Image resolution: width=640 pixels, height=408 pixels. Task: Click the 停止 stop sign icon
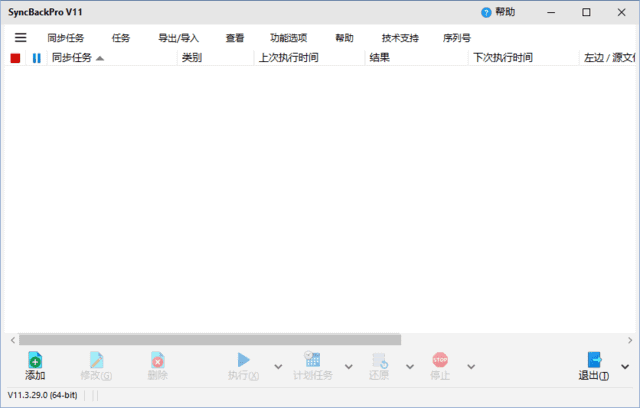pos(440,360)
